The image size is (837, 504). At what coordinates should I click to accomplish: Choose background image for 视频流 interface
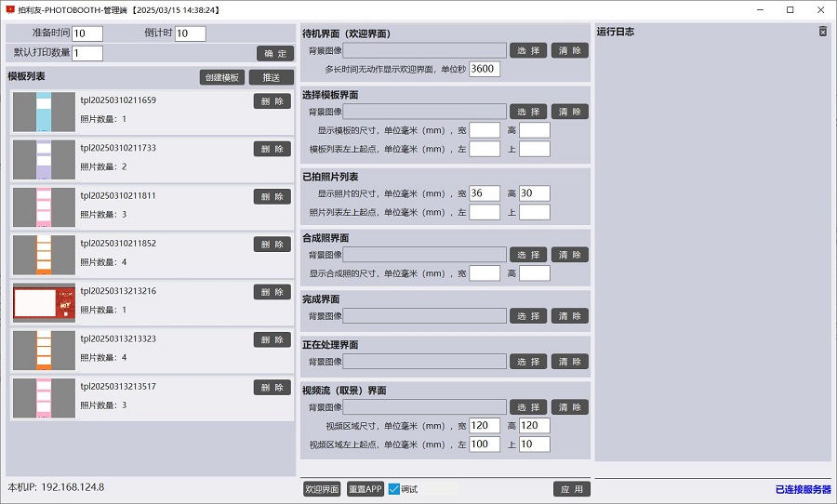(x=528, y=407)
